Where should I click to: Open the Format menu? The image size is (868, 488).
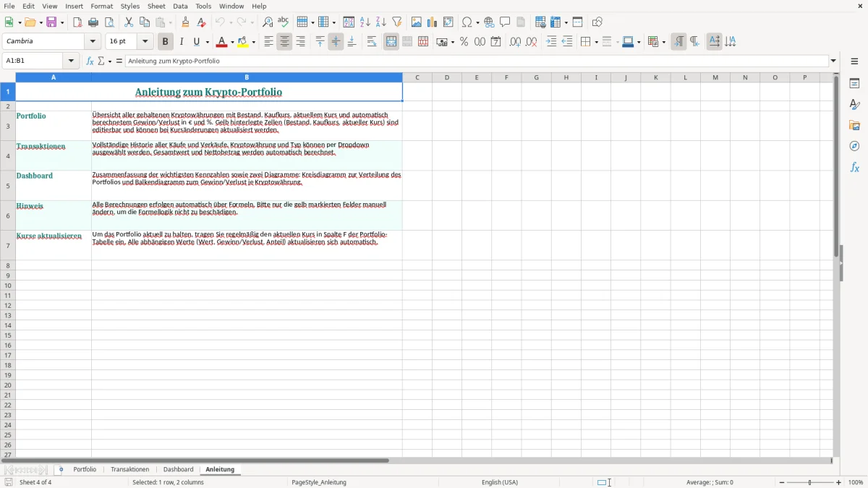102,6
